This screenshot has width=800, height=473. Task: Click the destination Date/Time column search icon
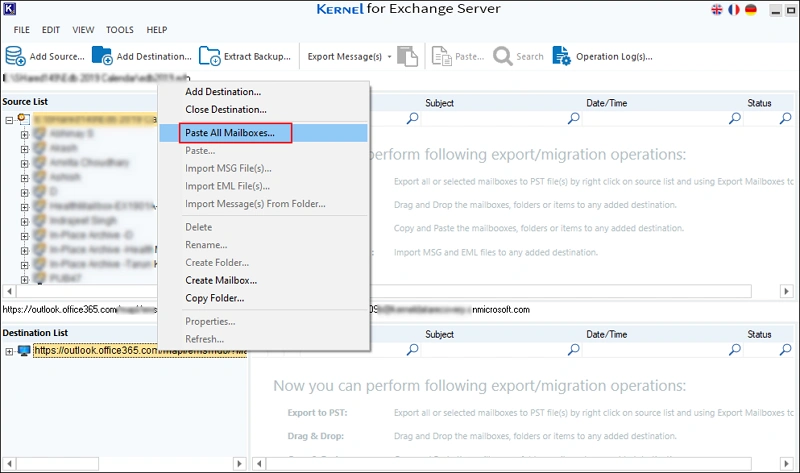735,350
